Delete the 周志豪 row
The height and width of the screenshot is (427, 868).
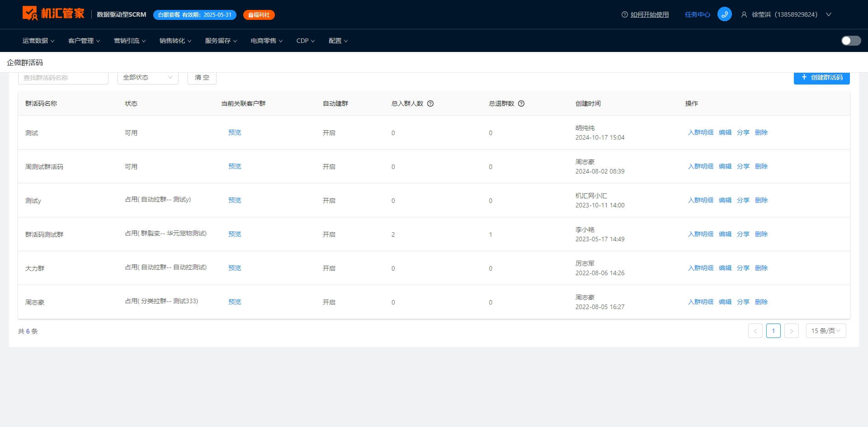[761, 302]
